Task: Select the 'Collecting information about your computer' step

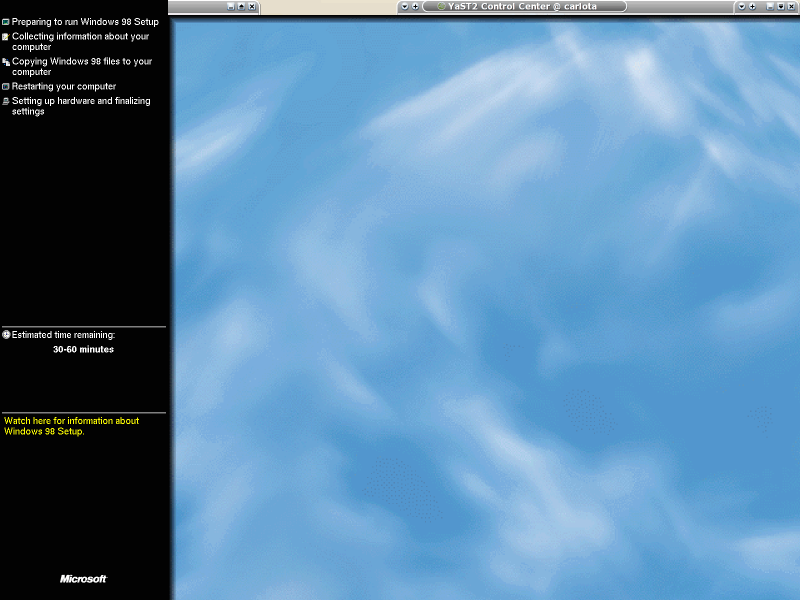Action: pos(80,41)
